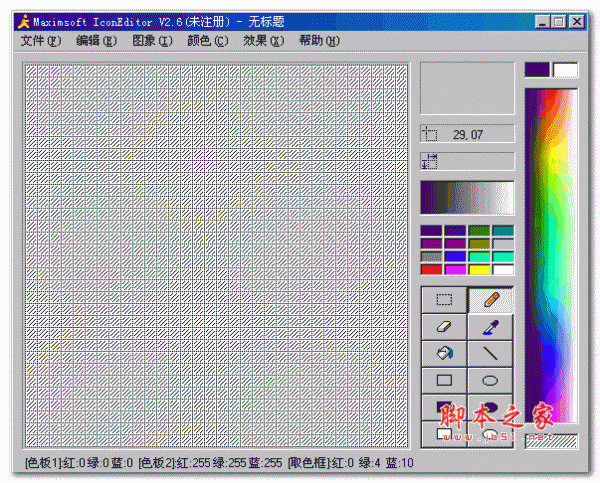Choose the dark green palette swatch
Screen dimensions: 600x483
click(x=479, y=230)
